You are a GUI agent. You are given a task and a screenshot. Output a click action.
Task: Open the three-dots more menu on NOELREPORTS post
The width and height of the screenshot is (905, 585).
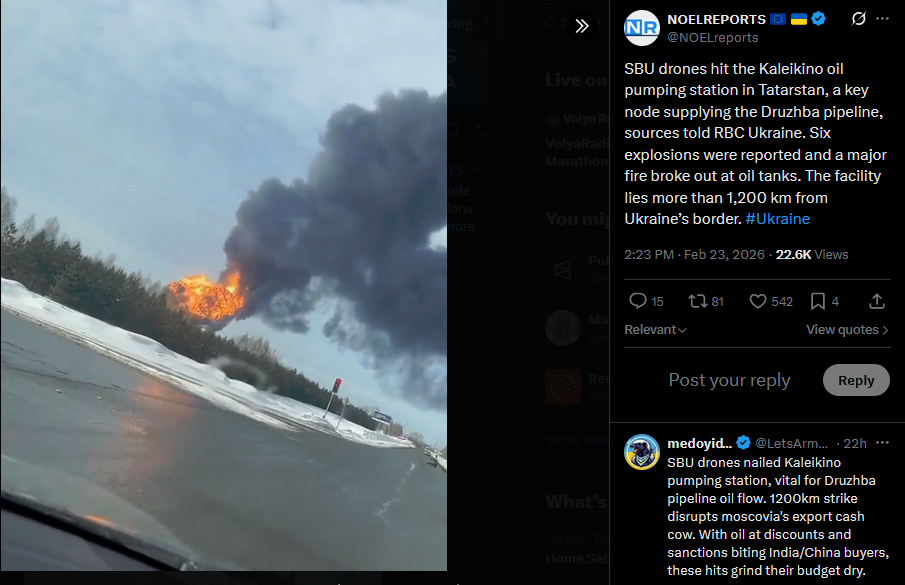[x=882, y=19]
